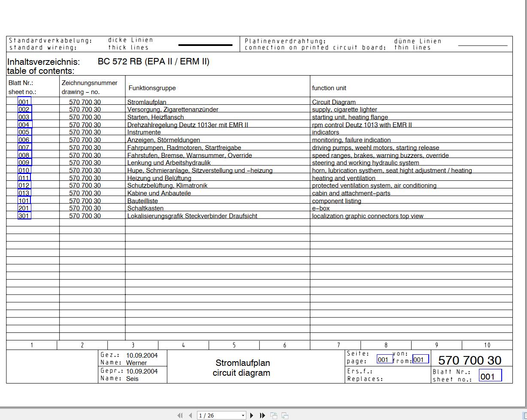Viewport: 527px width, 420px height.
Task: Click the previous view icon
Action: pos(273,415)
